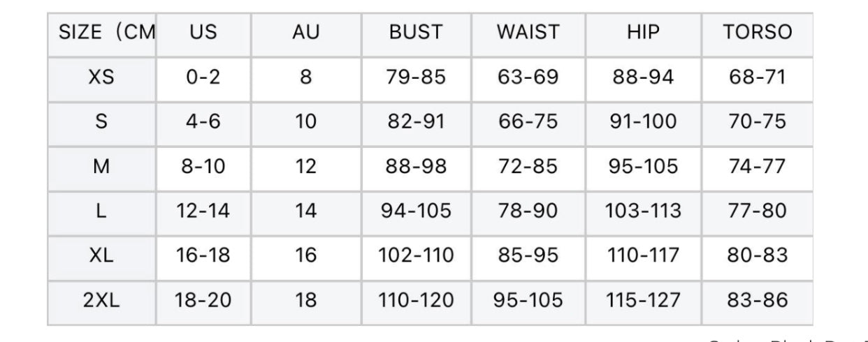Click the BUST column header
The image size is (868, 342).
416,32
